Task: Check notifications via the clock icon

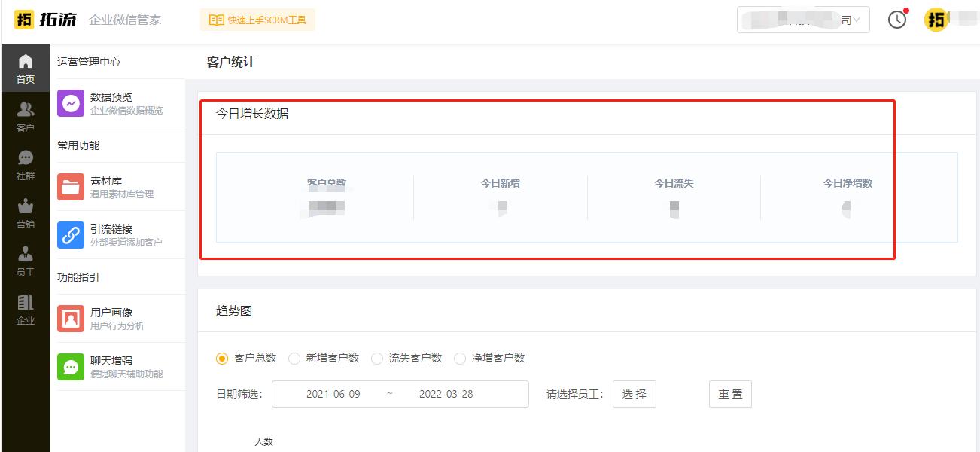Action: point(896,20)
